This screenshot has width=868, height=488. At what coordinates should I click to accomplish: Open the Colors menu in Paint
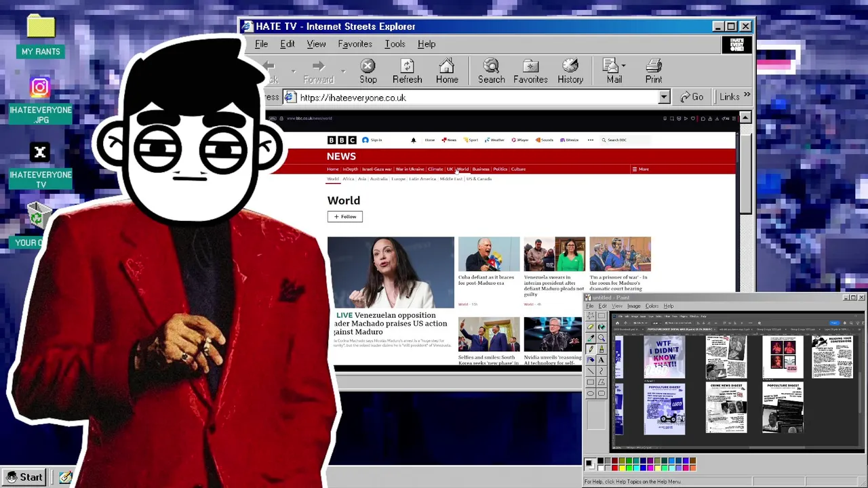pos(652,306)
